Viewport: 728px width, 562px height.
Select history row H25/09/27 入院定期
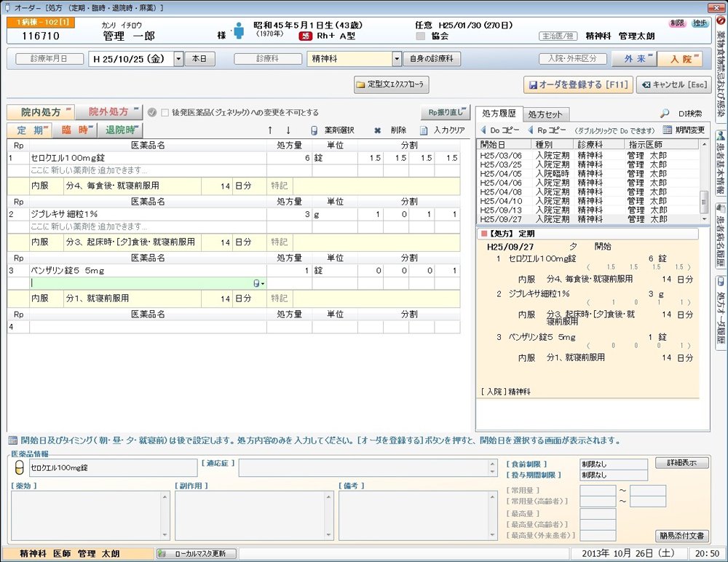coord(587,219)
